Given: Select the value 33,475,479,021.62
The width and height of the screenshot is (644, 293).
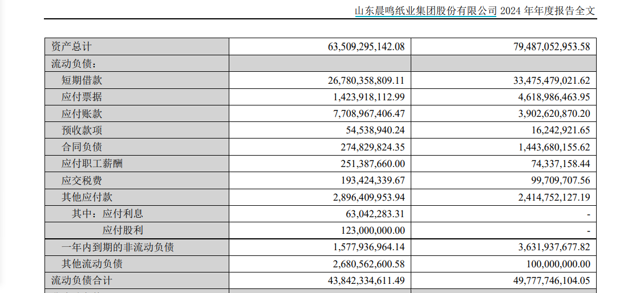Looking at the screenshot, I should (552, 80).
